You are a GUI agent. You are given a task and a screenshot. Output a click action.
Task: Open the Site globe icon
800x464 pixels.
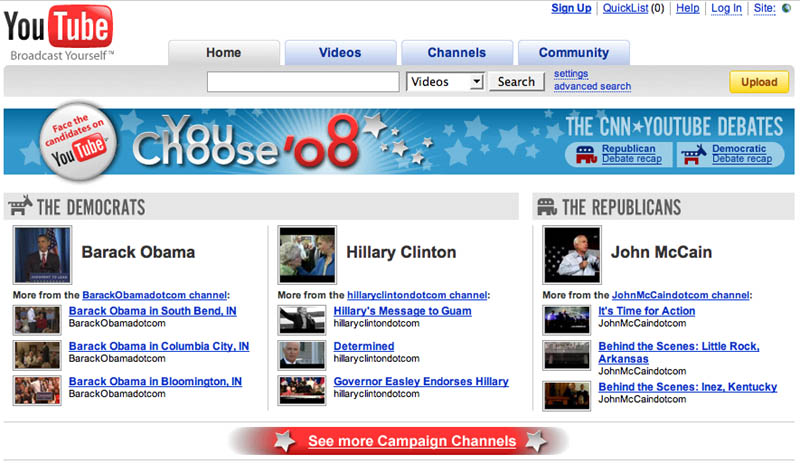click(x=786, y=8)
